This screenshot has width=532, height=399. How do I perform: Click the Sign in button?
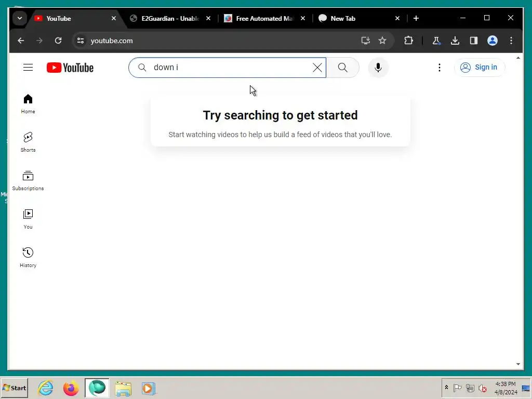click(x=480, y=68)
